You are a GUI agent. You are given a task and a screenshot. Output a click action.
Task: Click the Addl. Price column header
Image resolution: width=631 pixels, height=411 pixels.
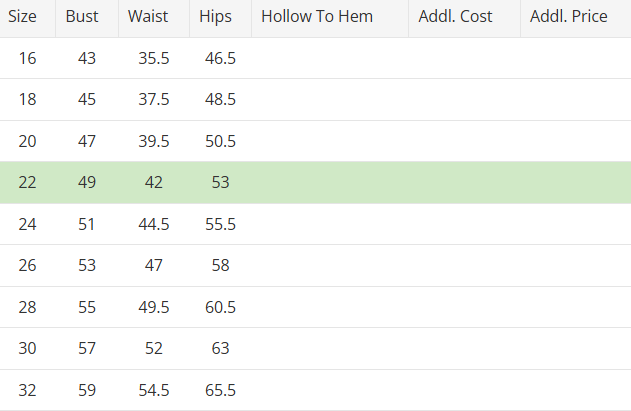coord(569,18)
